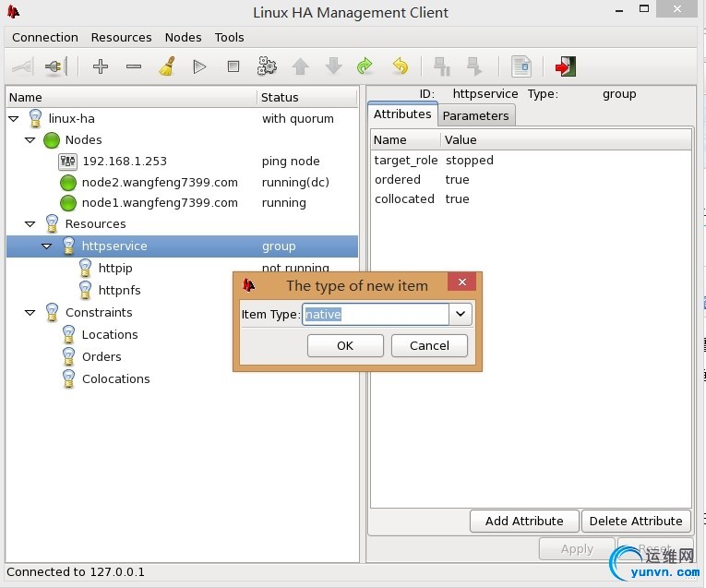The image size is (706, 588).
Task: Collapse the Nodes tree branch
Action: pyautogui.click(x=30, y=140)
